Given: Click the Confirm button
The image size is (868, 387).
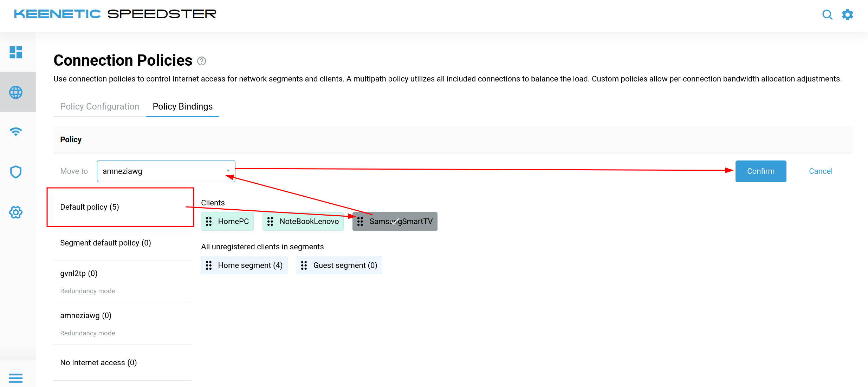Looking at the screenshot, I should (x=760, y=171).
